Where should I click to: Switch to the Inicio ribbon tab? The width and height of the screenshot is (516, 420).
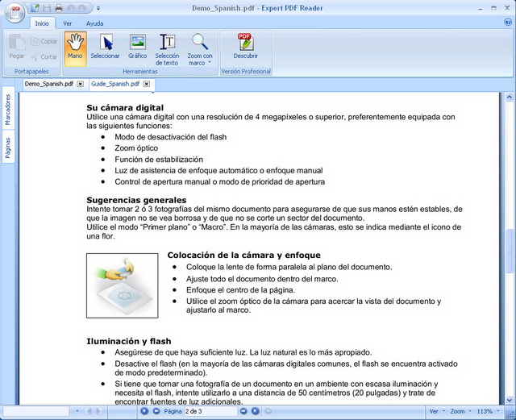point(42,23)
